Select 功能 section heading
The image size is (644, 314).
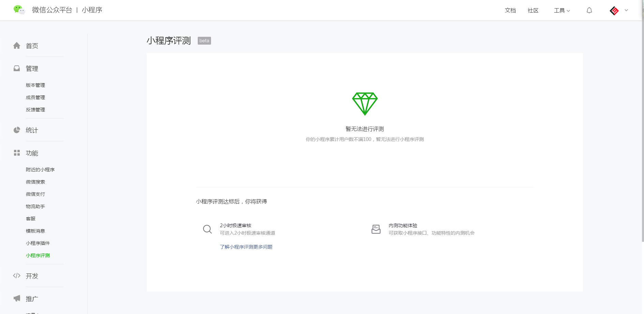tap(32, 153)
